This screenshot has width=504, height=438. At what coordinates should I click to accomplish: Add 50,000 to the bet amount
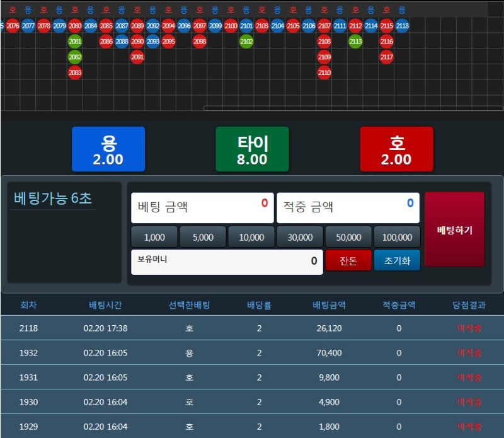(348, 238)
